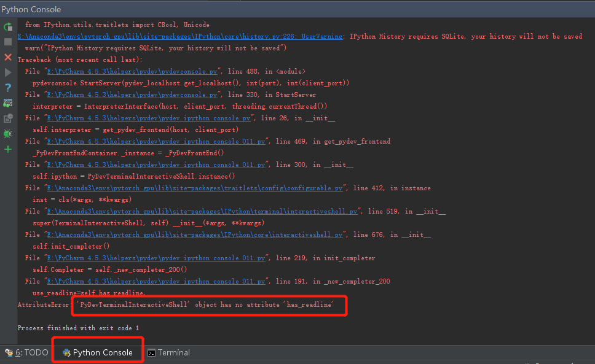Open console help via the question mark icon

[x=8, y=88]
